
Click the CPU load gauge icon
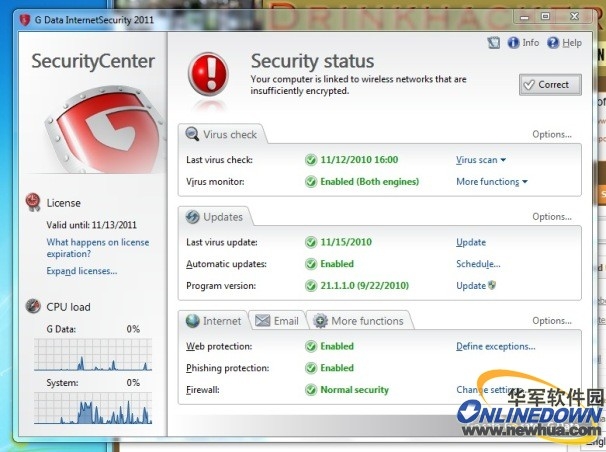point(33,306)
